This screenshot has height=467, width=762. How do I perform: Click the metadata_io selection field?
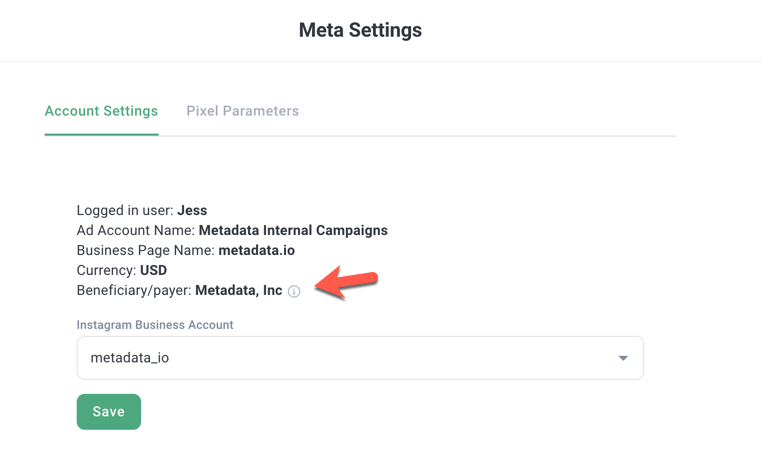click(x=340, y=358)
